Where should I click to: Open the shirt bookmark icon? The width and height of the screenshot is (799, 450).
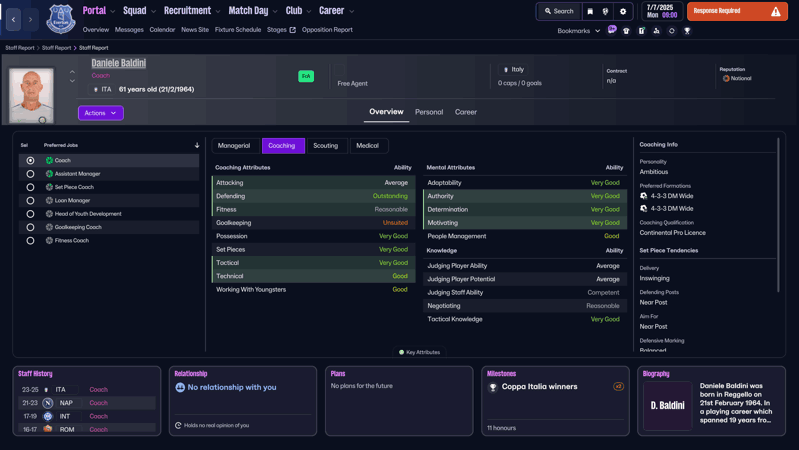(x=626, y=31)
